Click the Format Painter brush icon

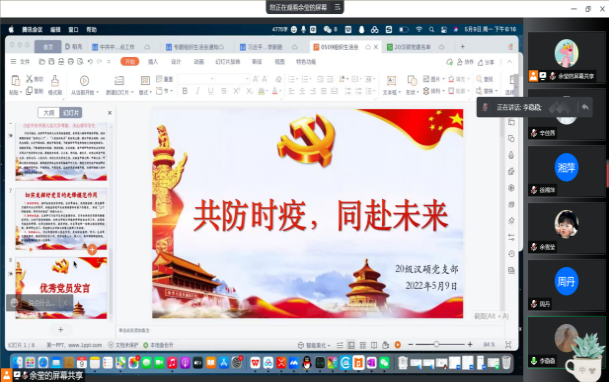tap(55, 81)
